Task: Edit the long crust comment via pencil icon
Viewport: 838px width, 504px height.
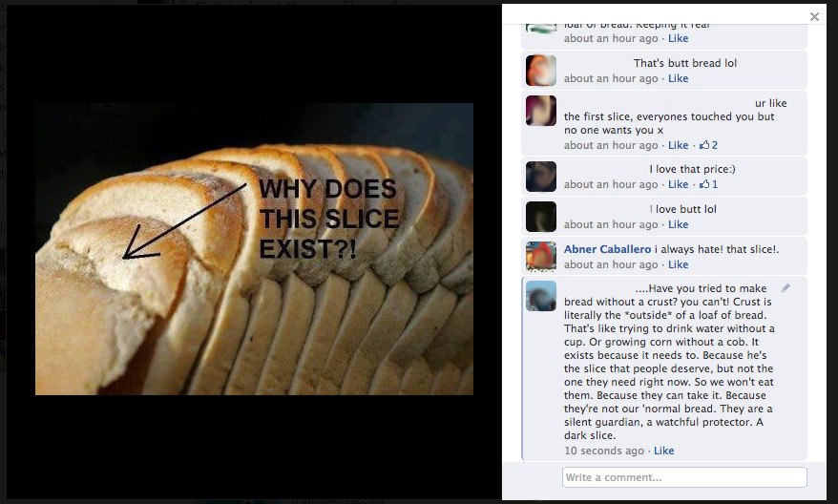Action: (x=786, y=288)
